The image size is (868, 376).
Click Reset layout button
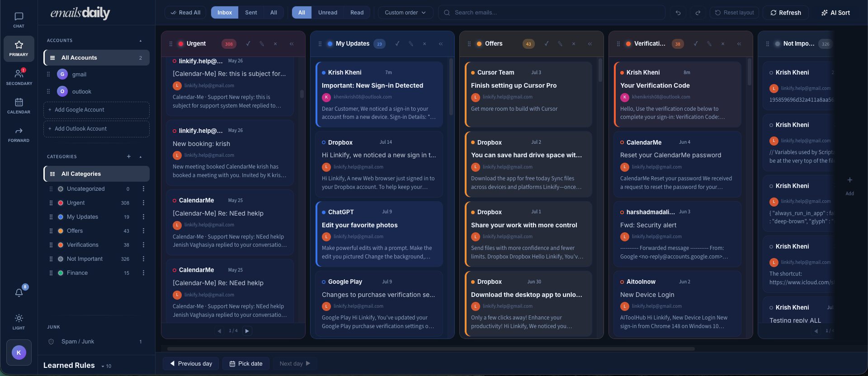735,13
